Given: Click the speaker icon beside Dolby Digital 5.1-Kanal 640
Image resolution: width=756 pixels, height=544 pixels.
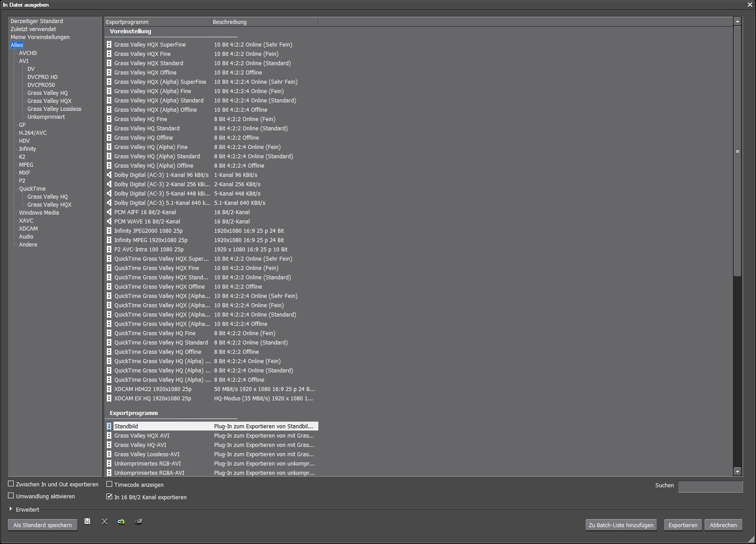Looking at the screenshot, I should pyautogui.click(x=109, y=203).
